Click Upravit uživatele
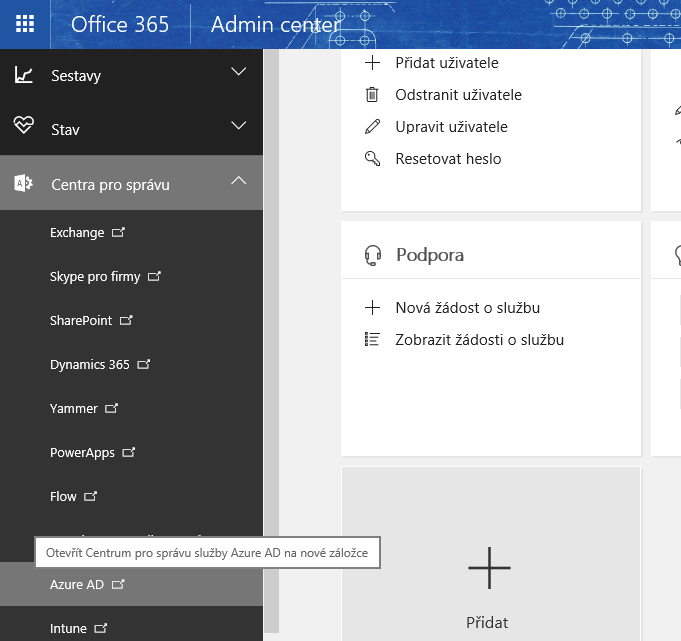This screenshot has width=681, height=641. coord(451,127)
